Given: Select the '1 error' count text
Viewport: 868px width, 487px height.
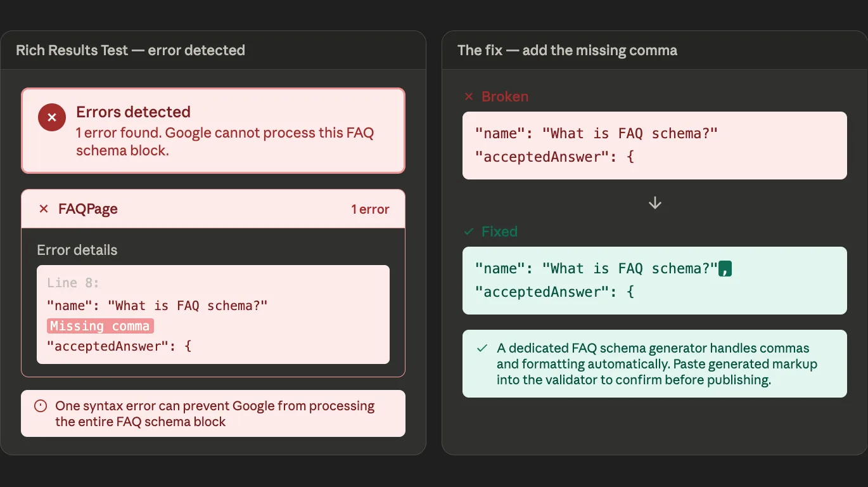Looking at the screenshot, I should pos(371,209).
